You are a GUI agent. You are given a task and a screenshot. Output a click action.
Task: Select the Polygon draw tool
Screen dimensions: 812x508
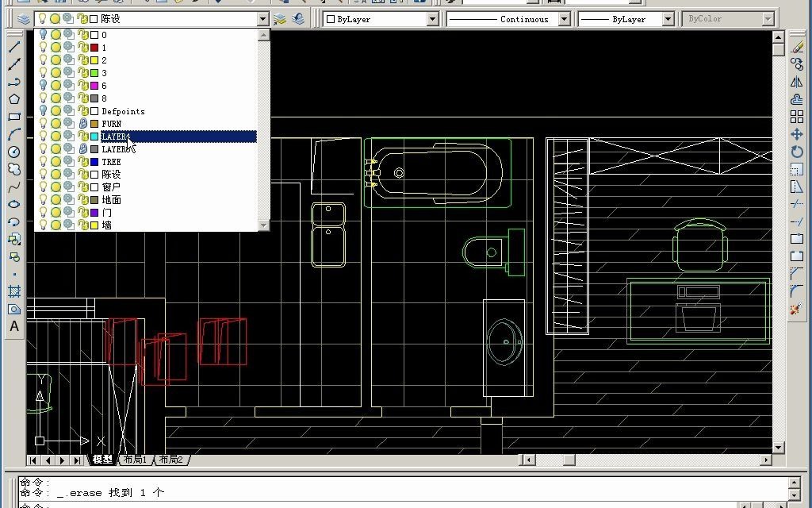[14, 99]
